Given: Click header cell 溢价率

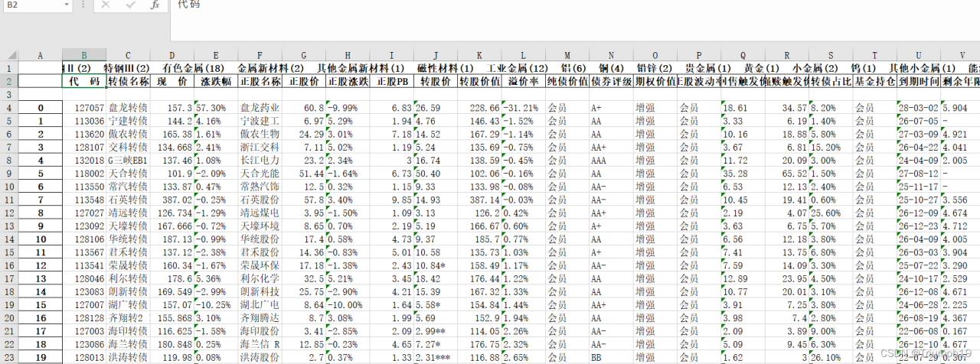Looking at the screenshot, I should [524, 81].
